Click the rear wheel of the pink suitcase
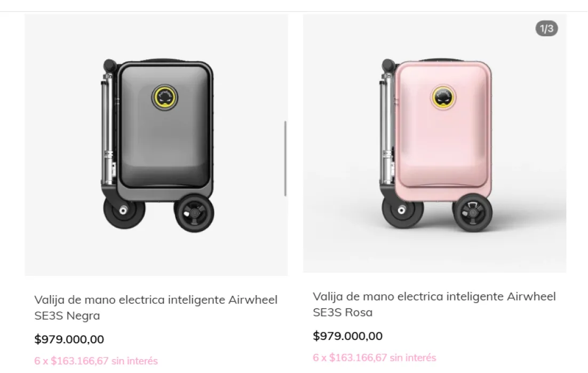The image size is (588, 373). [474, 212]
